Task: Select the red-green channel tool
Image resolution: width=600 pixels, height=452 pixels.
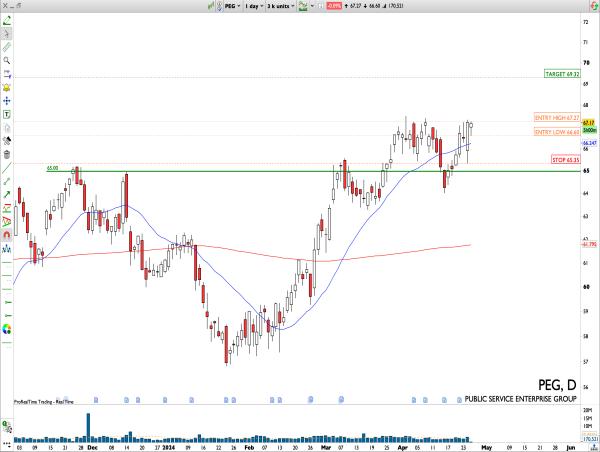Action: click(x=7, y=209)
